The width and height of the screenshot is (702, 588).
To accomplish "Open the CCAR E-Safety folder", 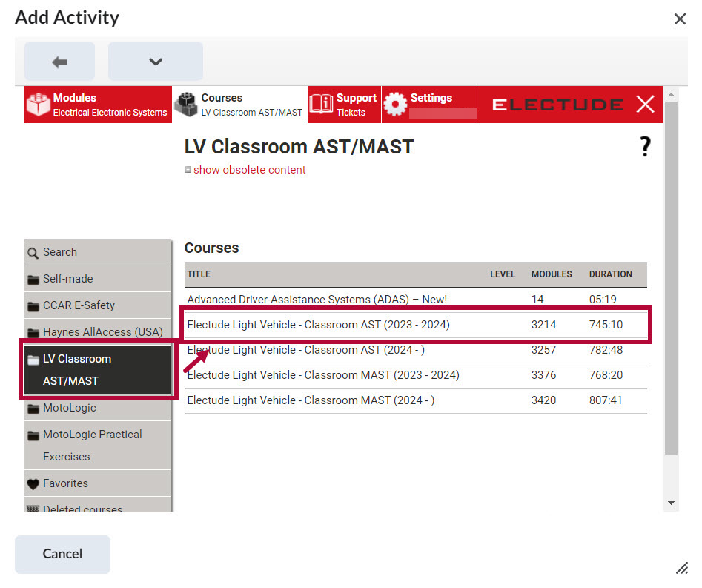I will tap(98, 305).
